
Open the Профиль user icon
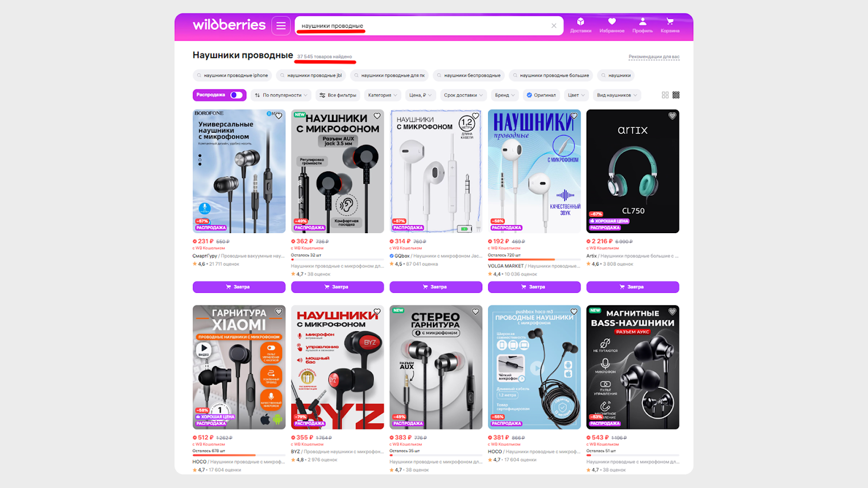pos(642,25)
